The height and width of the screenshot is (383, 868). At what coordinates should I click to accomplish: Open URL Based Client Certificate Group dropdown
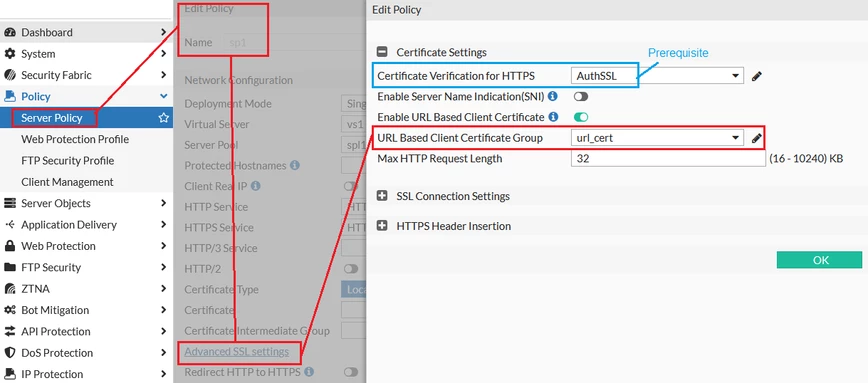657,138
